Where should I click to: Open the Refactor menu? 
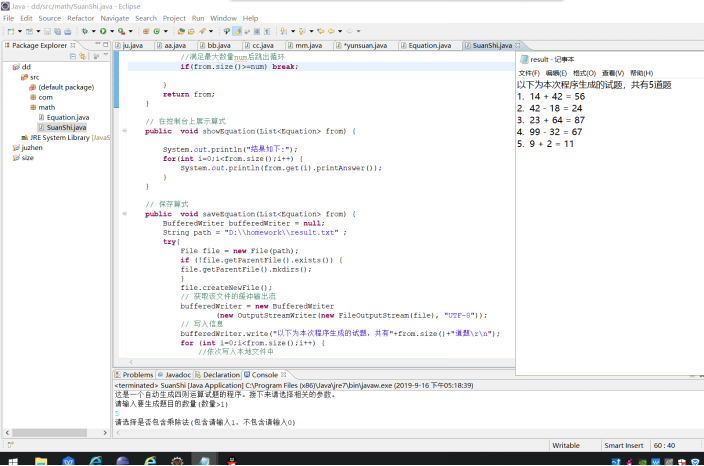[x=80, y=18]
